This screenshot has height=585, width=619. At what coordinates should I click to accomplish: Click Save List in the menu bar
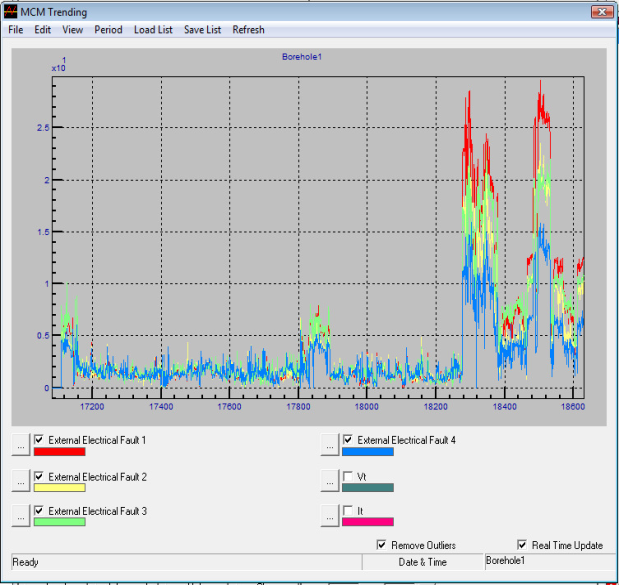pyautogui.click(x=202, y=30)
